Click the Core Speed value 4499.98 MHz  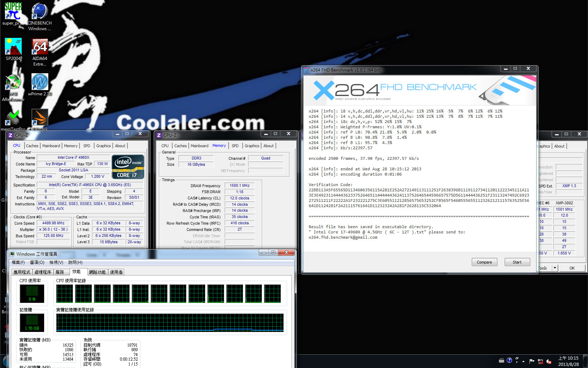pos(54,223)
